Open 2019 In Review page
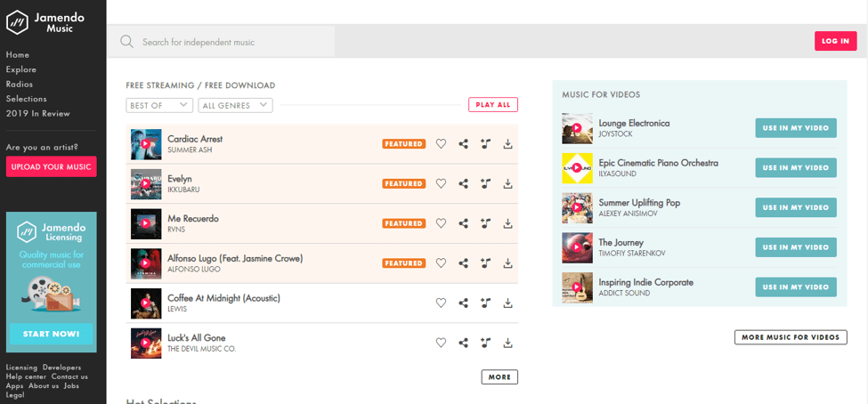This screenshot has width=868, height=404. coord(38,113)
